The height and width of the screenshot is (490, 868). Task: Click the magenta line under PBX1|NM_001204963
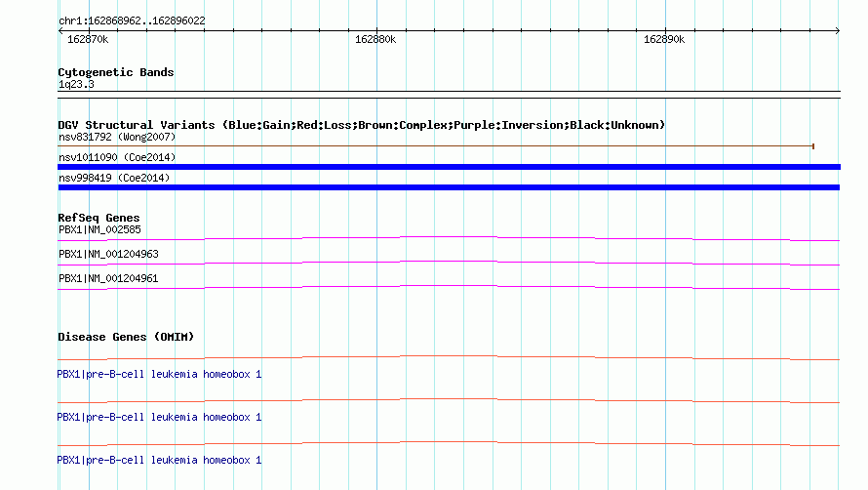point(449,263)
